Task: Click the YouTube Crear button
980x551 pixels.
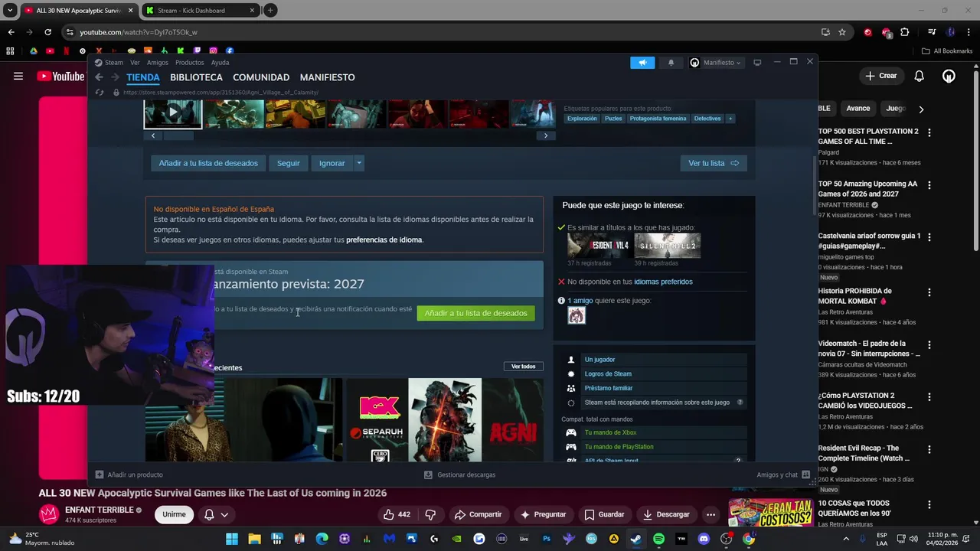Action: [x=880, y=76]
